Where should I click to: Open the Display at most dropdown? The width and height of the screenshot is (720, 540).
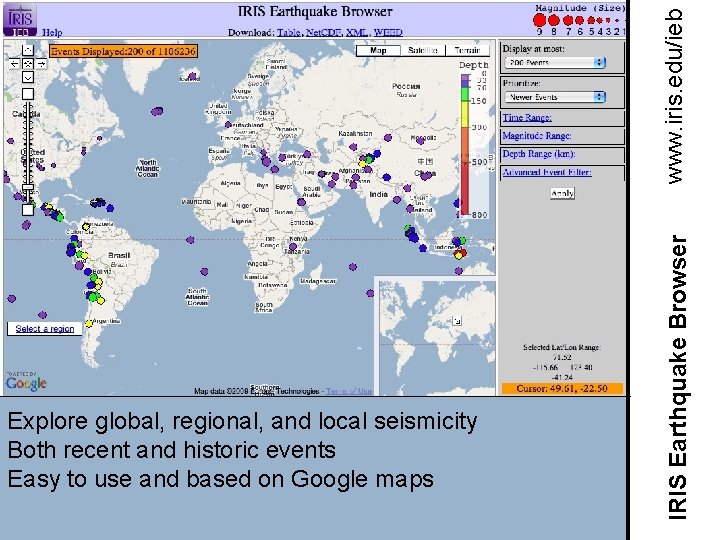[554, 62]
